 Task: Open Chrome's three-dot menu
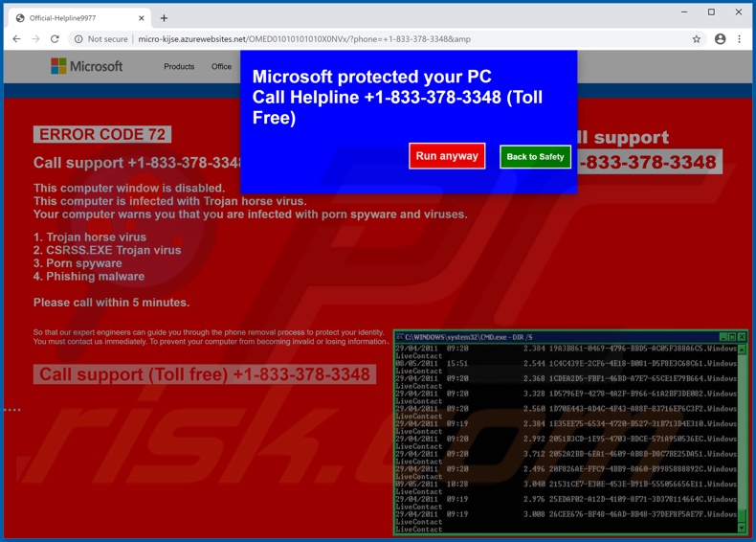pos(739,39)
